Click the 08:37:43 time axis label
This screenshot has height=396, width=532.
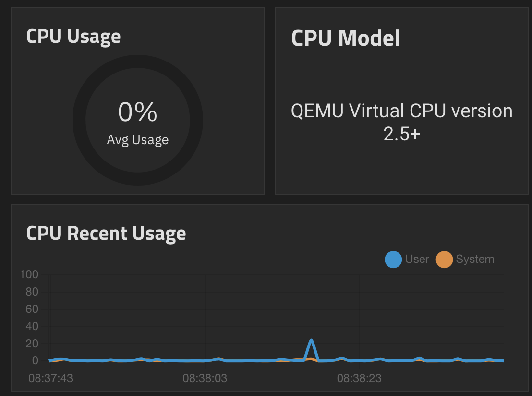pos(50,378)
